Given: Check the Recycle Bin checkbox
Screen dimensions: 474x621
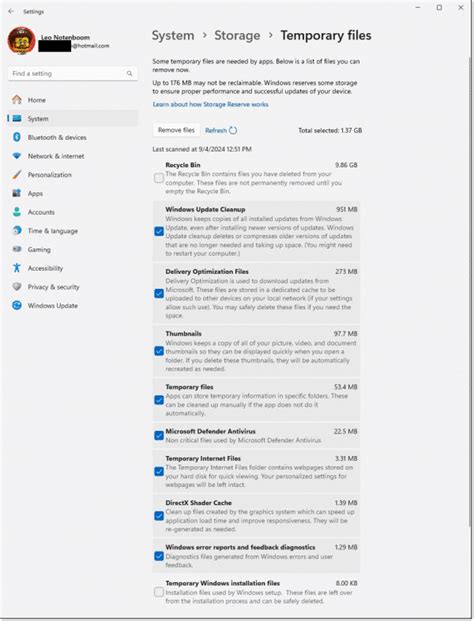Looking at the screenshot, I should tap(159, 178).
